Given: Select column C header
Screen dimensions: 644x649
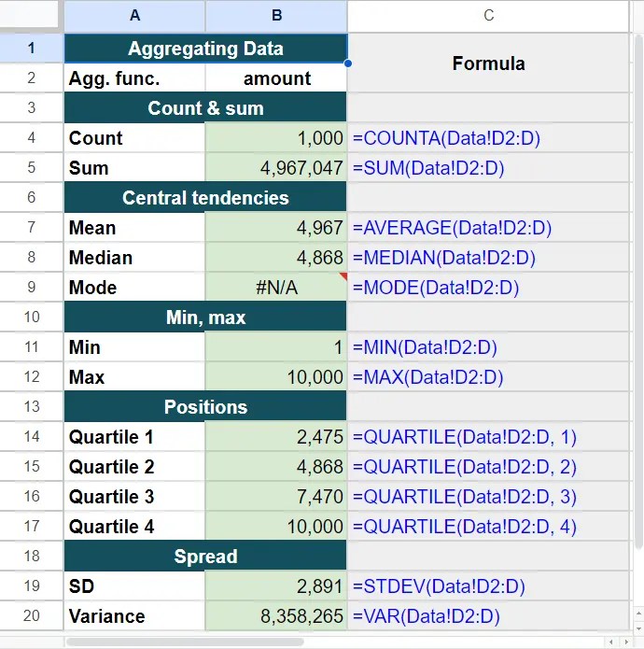Looking at the screenshot, I should pyautogui.click(x=489, y=16).
